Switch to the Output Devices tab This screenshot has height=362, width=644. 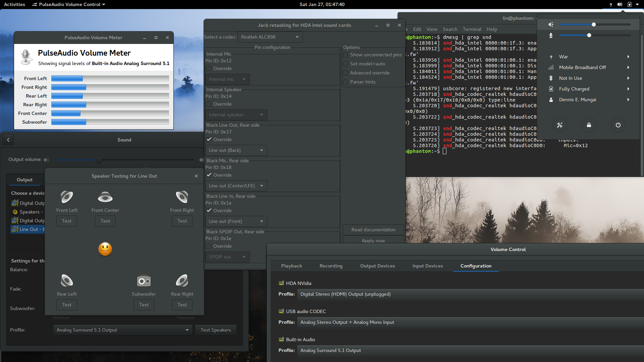pyautogui.click(x=377, y=266)
